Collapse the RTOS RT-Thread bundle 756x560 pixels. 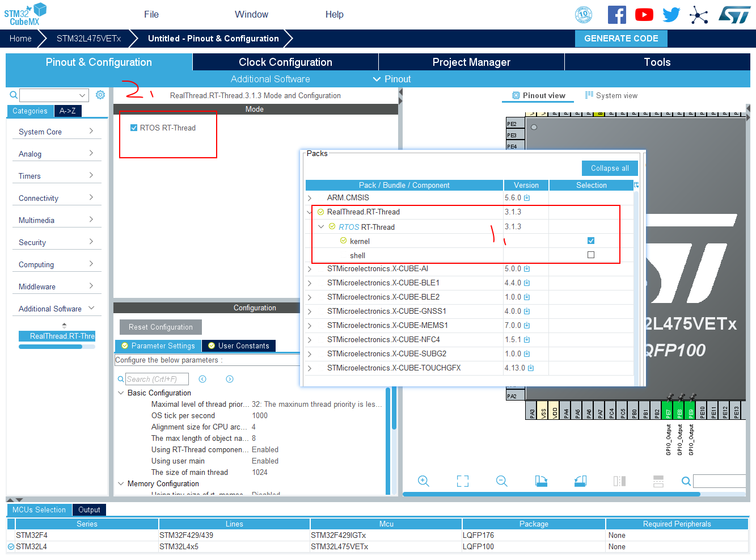[321, 226]
